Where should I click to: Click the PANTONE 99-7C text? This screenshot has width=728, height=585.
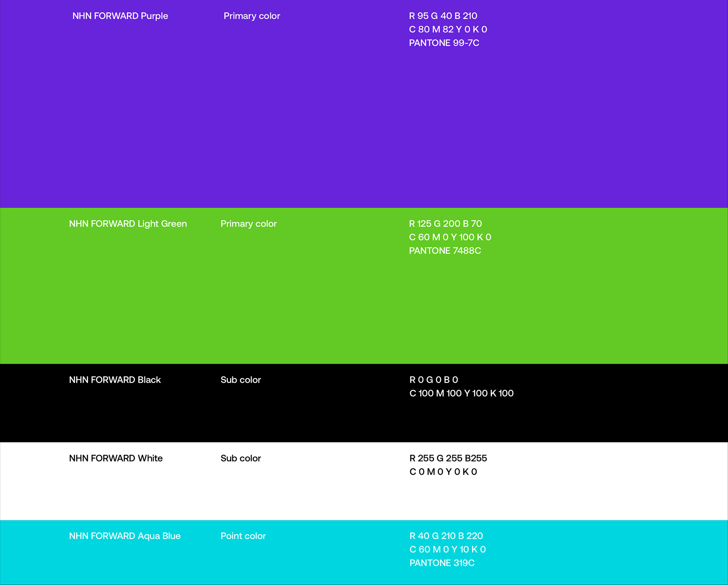point(444,43)
